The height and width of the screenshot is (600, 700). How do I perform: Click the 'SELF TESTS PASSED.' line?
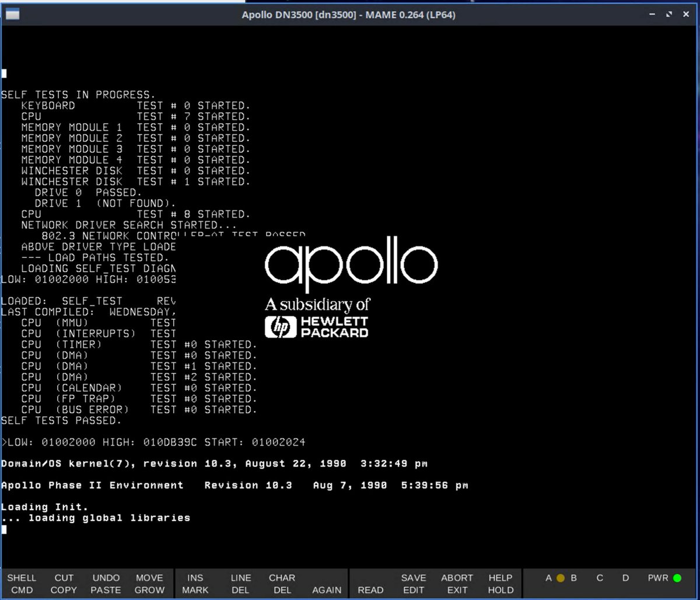tap(61, 420)
